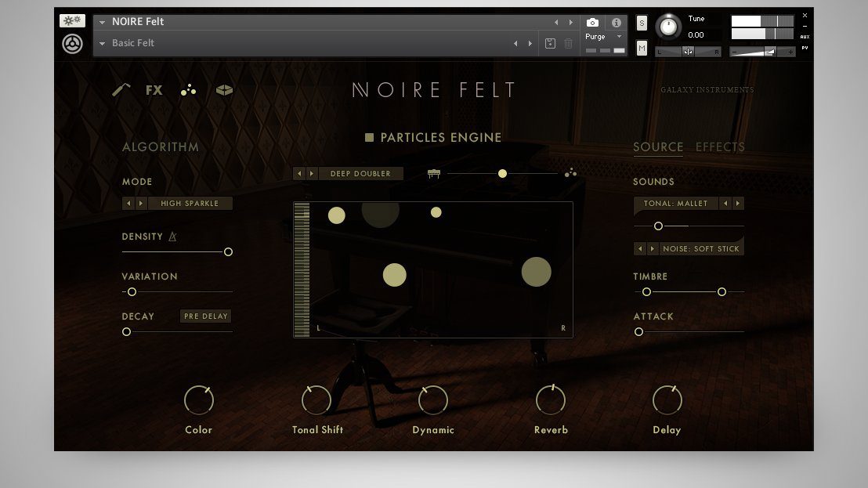868x488 pixels.
Task: Click the PRE DELAY button
Action: 205,316
